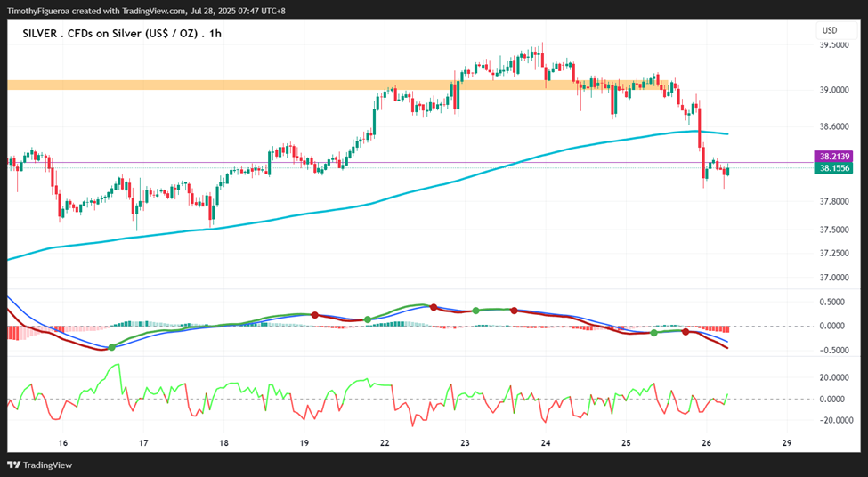The width and height of the screenshot is (868, 477).
Task: Click the TimothyFigueroa created with TradingView.com header
Action: point(146,11)
